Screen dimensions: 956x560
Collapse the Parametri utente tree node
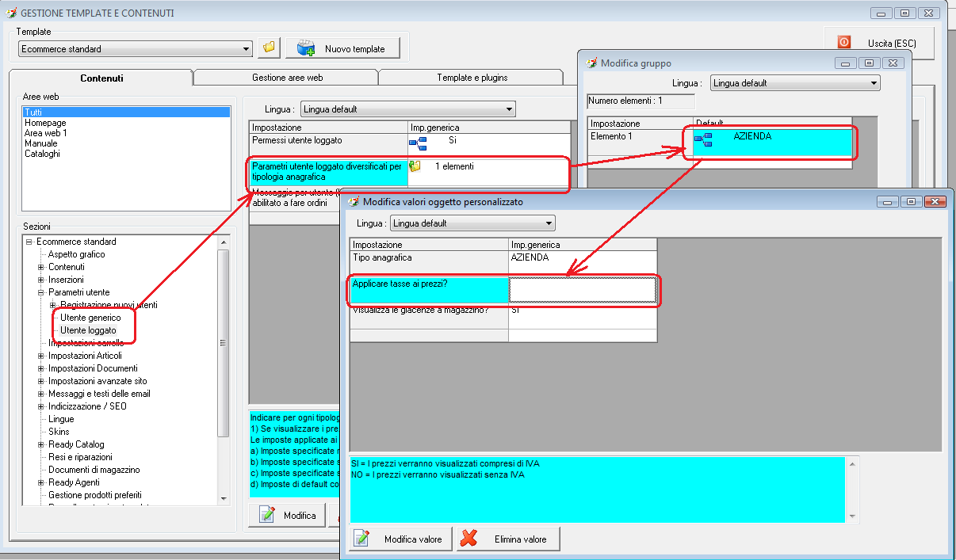pos(41,292)
